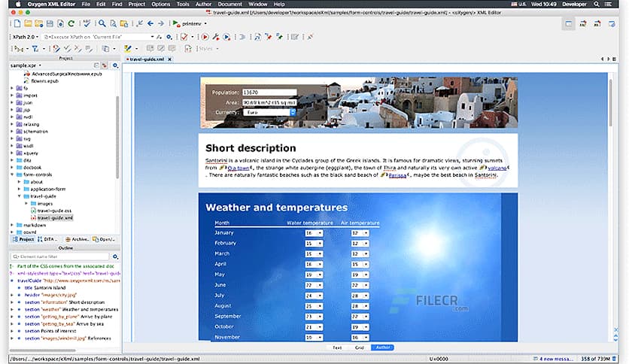This screenshot has width=629, height=364.
Task: Click the Open URL folder icon
Action: [x=39, y=23]
